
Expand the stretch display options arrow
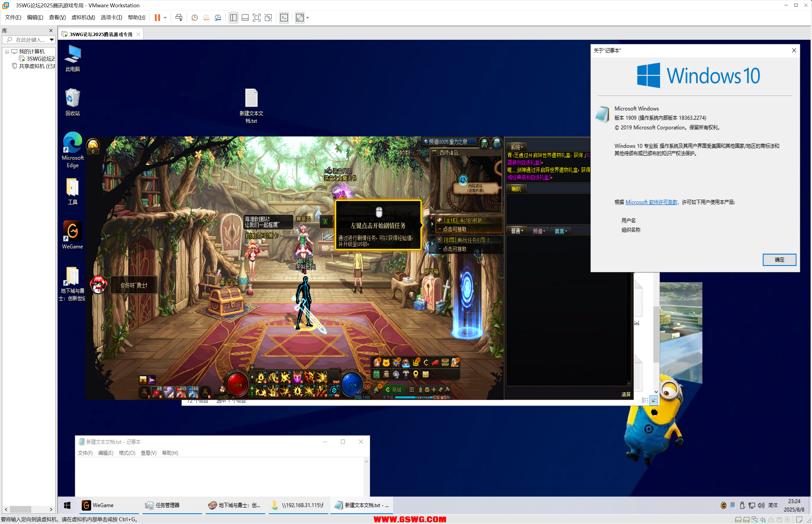pyautogui.click(x=308, y=18)
